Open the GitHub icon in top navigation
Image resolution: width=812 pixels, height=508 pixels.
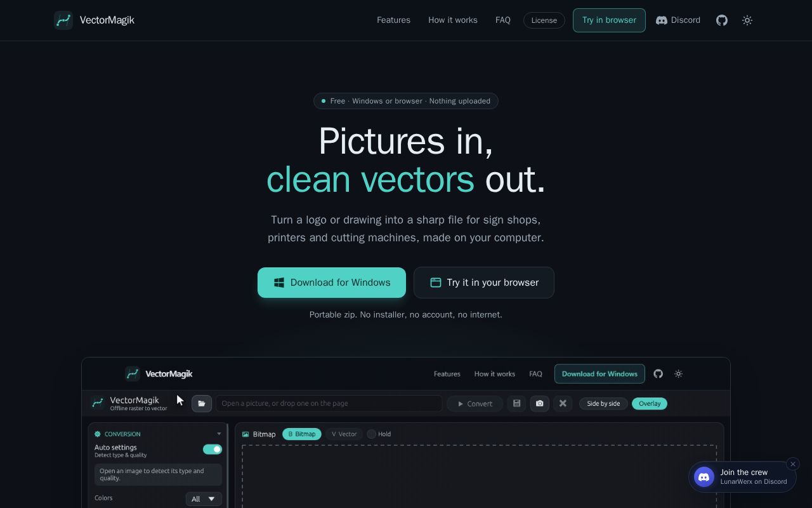click(722, 20)
